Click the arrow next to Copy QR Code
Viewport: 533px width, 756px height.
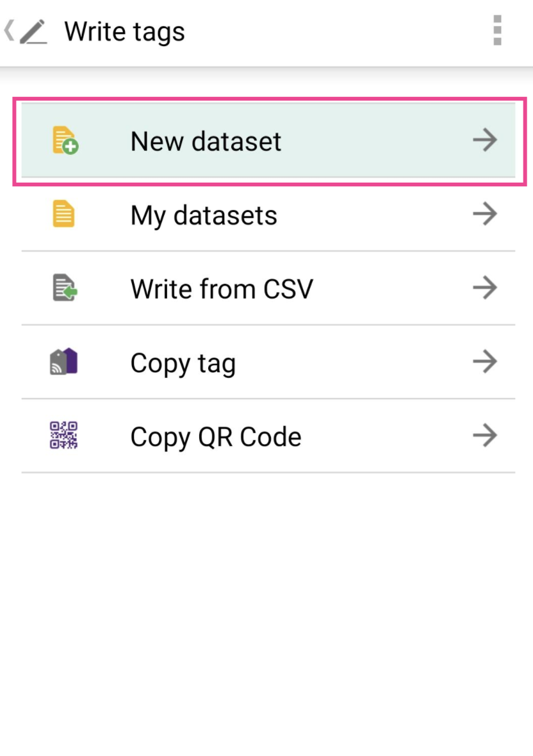point(485,436)
